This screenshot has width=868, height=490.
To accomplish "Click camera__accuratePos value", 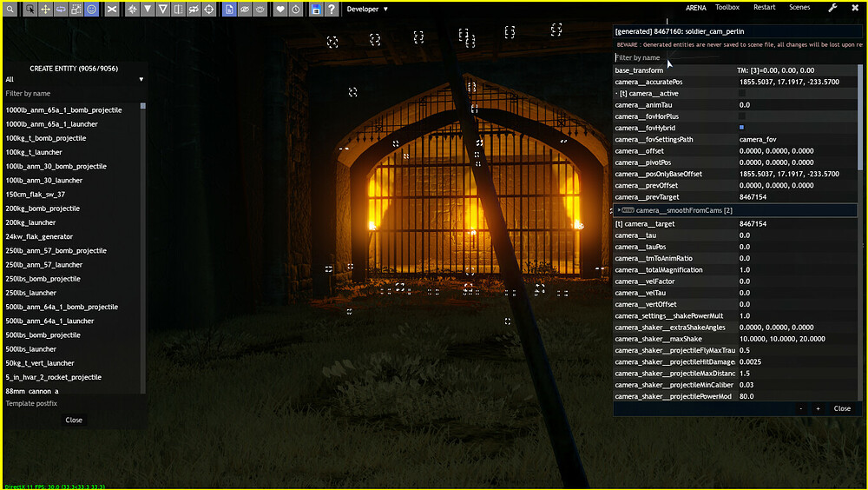I will click(789, 82).
